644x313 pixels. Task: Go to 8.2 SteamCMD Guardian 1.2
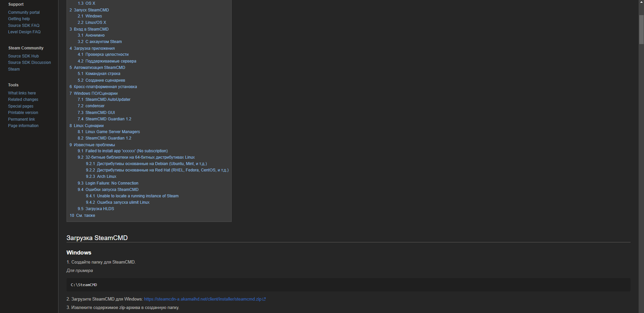coord(105,138)
